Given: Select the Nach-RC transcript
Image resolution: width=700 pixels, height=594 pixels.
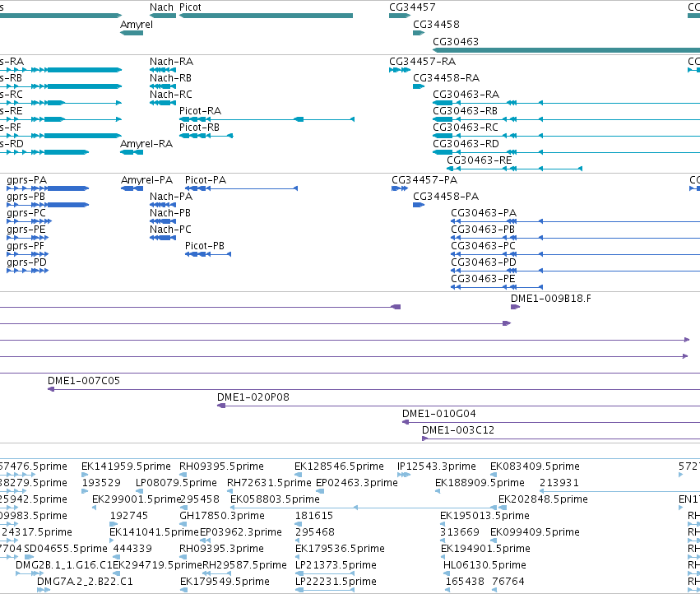Looking at the screenshot, I should [x=163, y=103].
